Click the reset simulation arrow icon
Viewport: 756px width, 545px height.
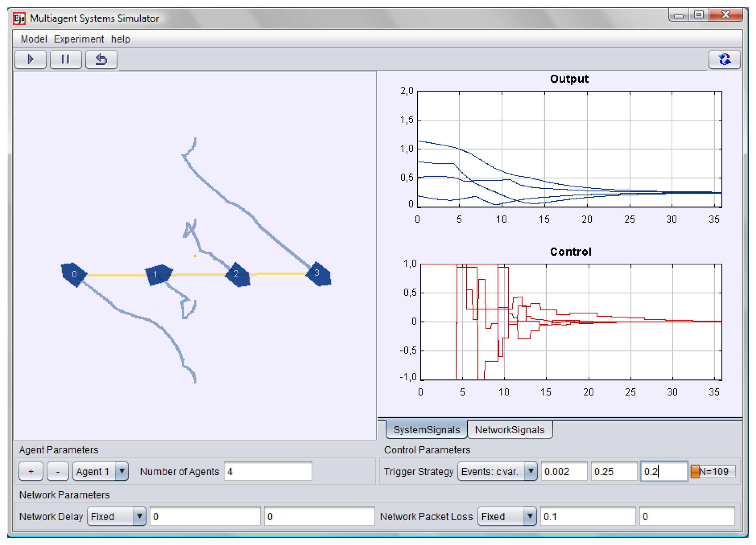(101, 59)
